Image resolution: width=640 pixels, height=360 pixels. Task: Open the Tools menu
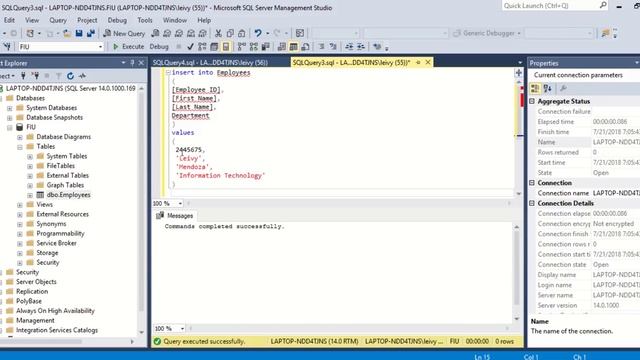(144, 20)
